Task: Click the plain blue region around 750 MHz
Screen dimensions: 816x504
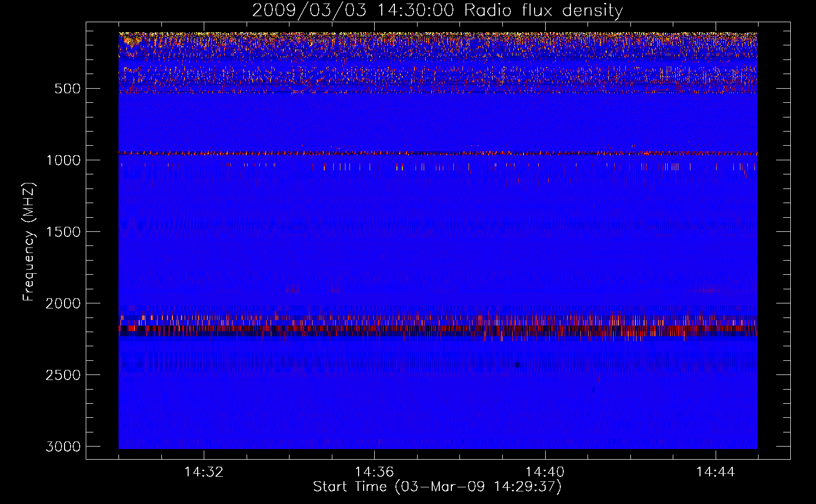Action: point(438,123)
